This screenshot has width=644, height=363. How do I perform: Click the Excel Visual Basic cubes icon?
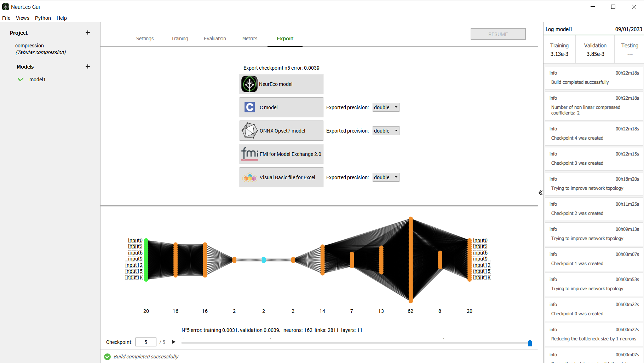coord(250,177)
